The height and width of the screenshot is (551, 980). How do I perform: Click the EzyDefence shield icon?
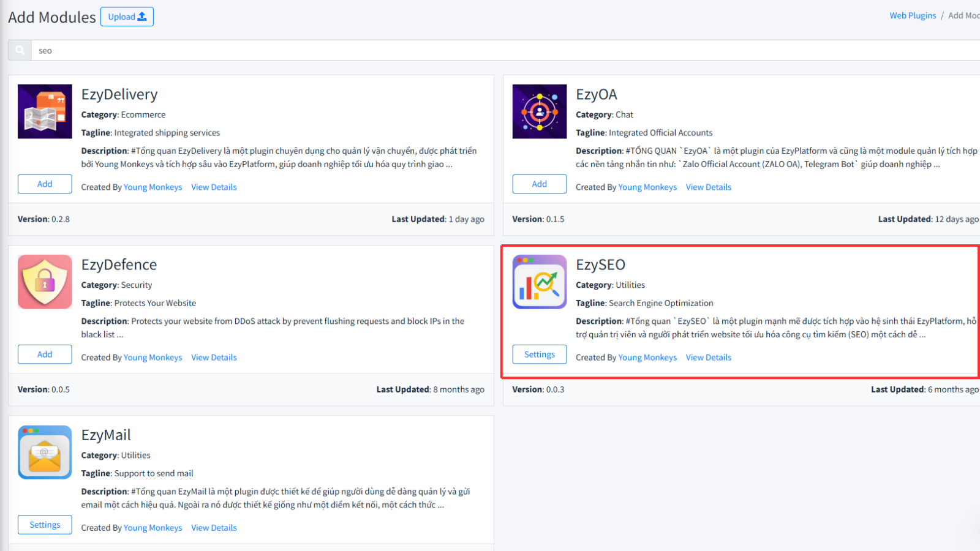45,282
